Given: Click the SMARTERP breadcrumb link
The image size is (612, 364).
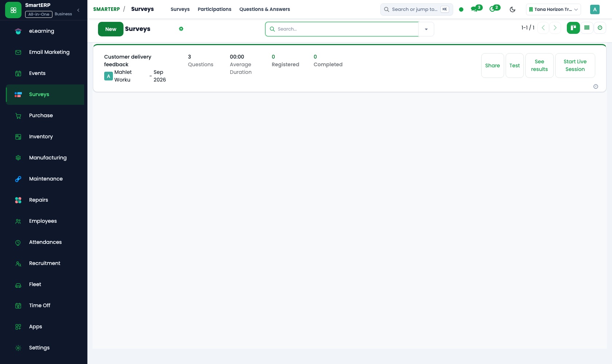Looking at the screenshot, I should (106, 9).
